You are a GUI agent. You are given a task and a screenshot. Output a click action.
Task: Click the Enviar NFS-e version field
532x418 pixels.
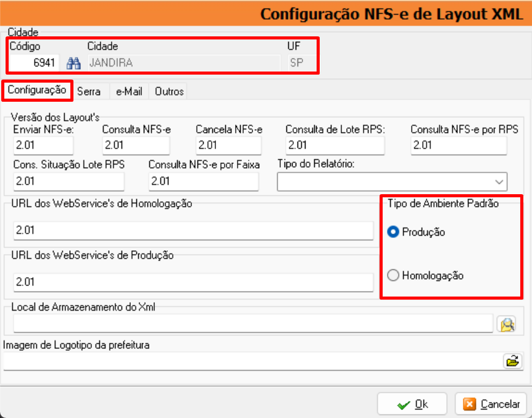tap(43, 145)
